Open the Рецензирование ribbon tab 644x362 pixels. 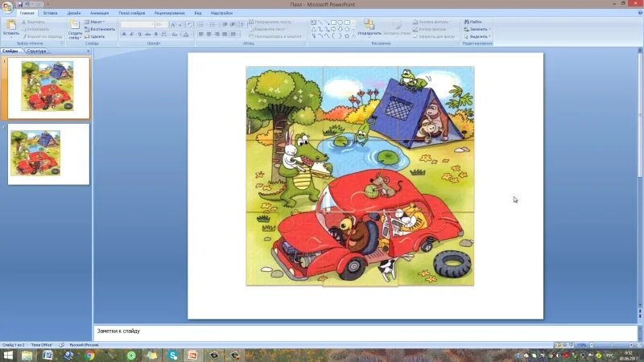pos(170,13)
